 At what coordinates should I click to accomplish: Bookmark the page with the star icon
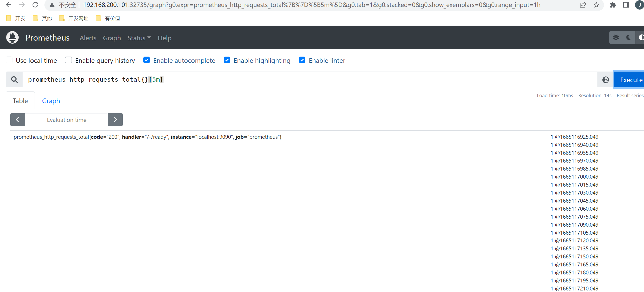click(x=596, y=5)
